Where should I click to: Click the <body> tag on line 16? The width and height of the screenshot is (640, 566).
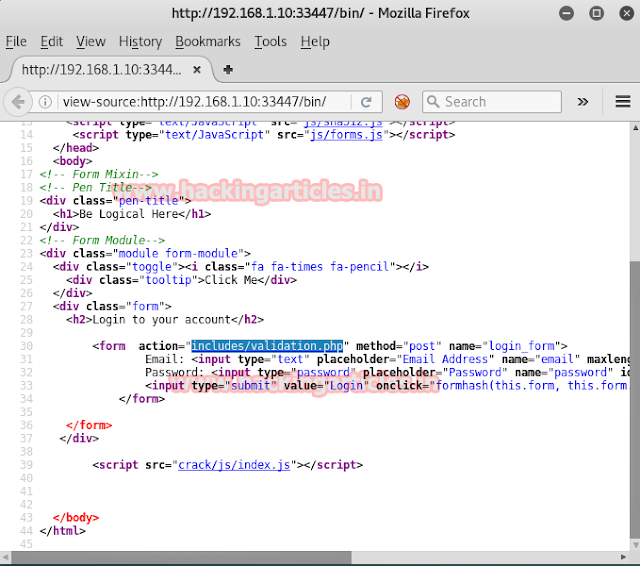pyautogui.click(x=72, y=161)
